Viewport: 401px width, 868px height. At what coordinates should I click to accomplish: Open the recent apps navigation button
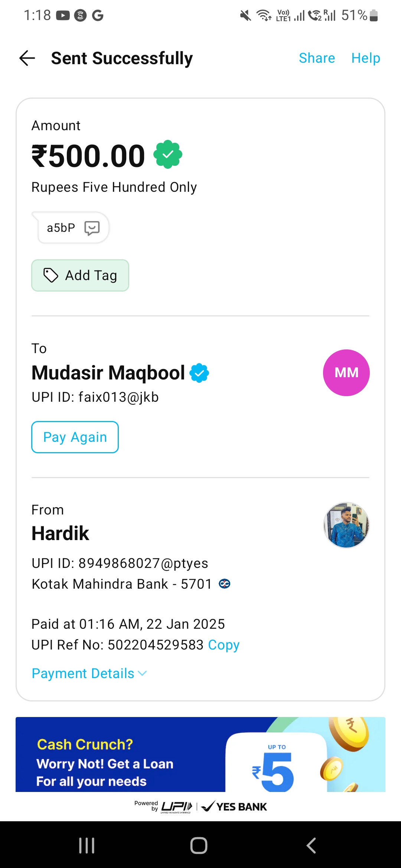[87, 845]
